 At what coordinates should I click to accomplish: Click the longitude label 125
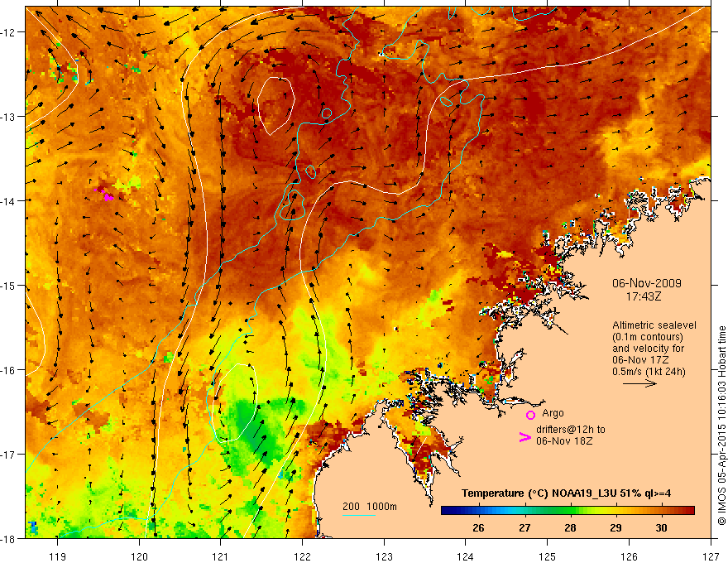click(548, 556)
